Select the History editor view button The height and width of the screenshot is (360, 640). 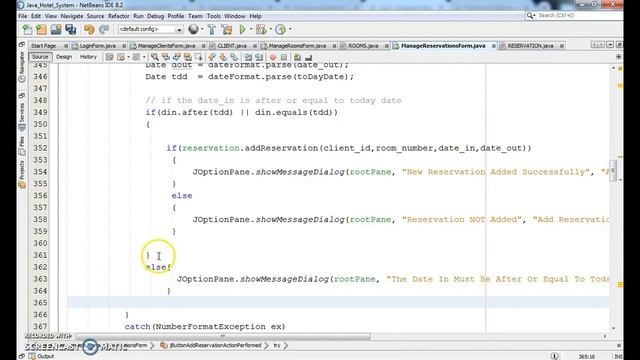pos(88,57)
